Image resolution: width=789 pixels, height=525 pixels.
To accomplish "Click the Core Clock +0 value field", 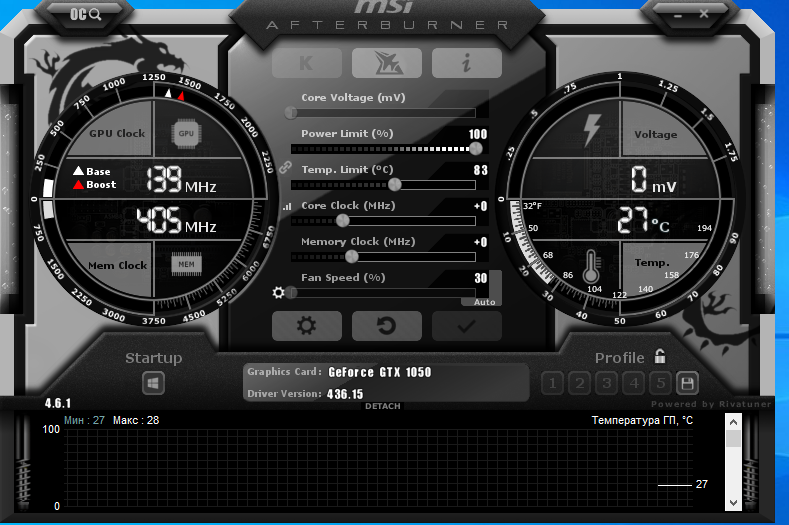I will coord(481,206).
